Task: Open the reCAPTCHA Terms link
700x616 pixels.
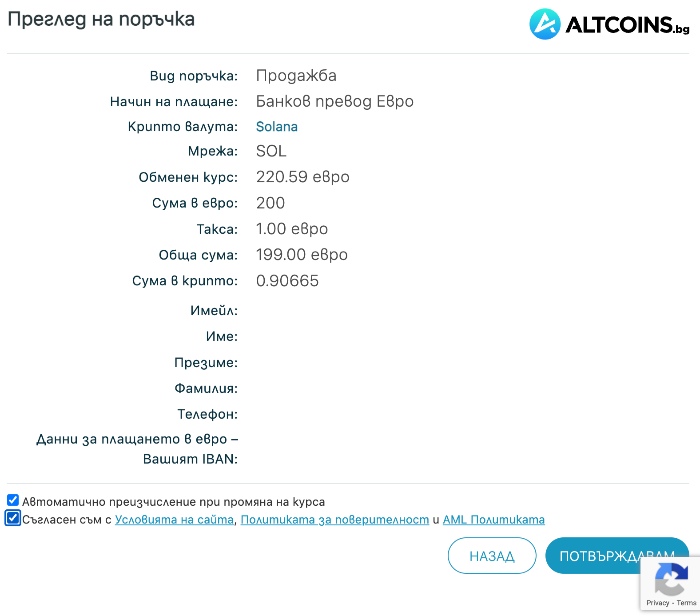Action: coord(686,603)
